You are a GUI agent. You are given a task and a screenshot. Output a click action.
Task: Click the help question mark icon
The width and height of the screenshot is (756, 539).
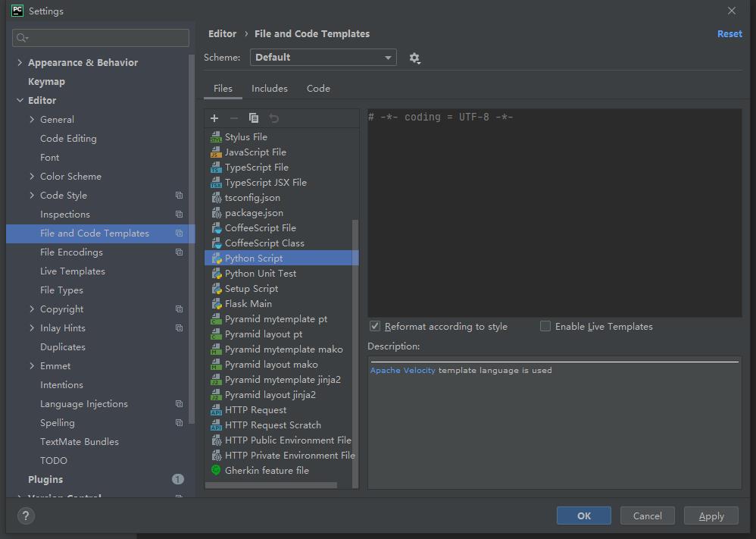point(26,515)
